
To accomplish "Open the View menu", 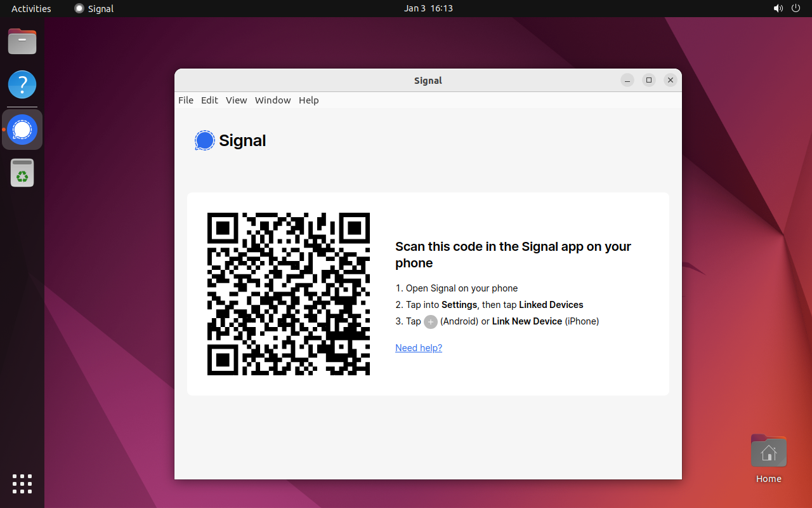I will (x=237, y=100).
